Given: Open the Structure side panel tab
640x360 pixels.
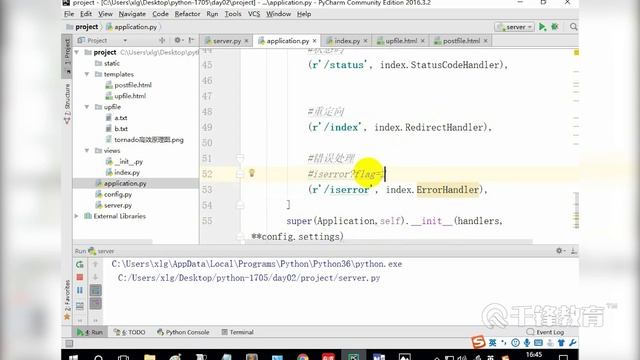Looking at the screenshot, I should tap(67, 104).
